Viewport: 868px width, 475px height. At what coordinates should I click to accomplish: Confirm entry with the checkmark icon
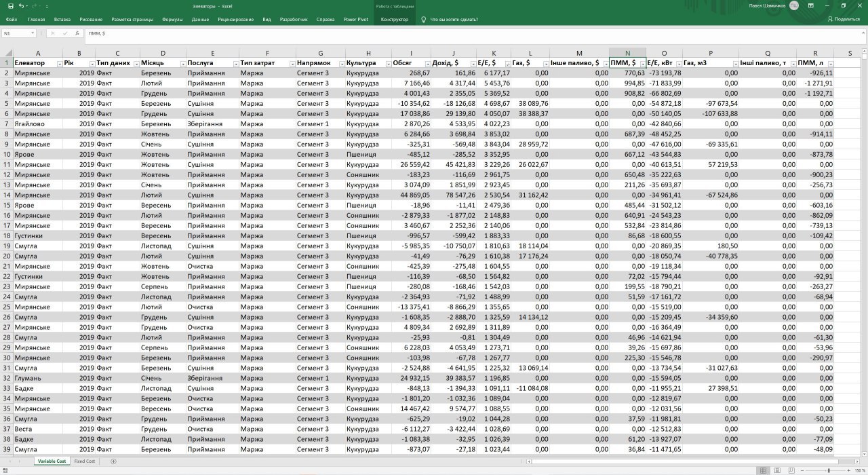[x=65, y=33]
